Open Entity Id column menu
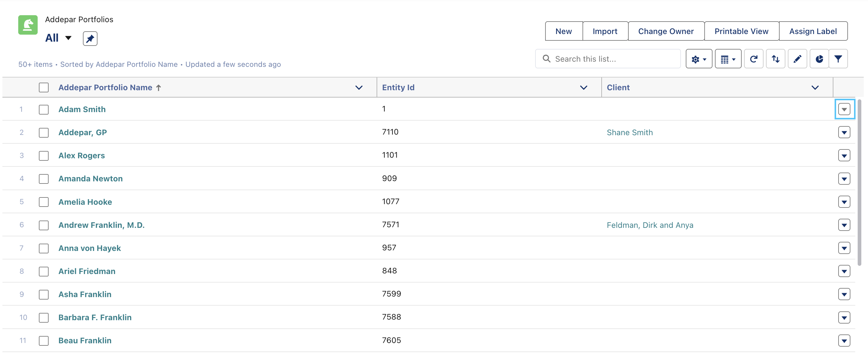868x353 pixels. pos(584,88)
